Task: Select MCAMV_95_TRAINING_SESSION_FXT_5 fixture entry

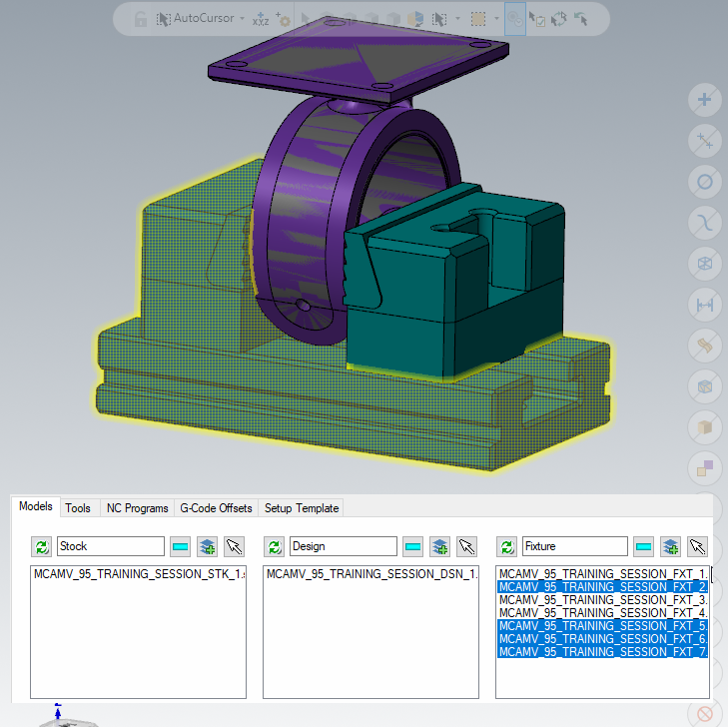Action: click(602, 626)
